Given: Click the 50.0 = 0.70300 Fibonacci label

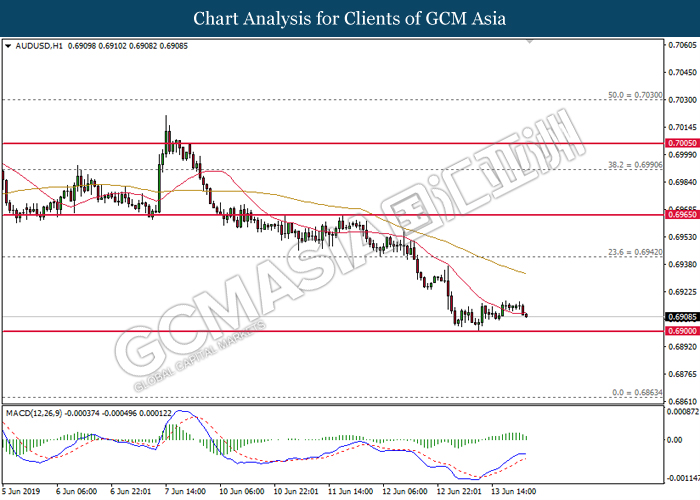Looking at the screenshot, I should tap(635, 95).
